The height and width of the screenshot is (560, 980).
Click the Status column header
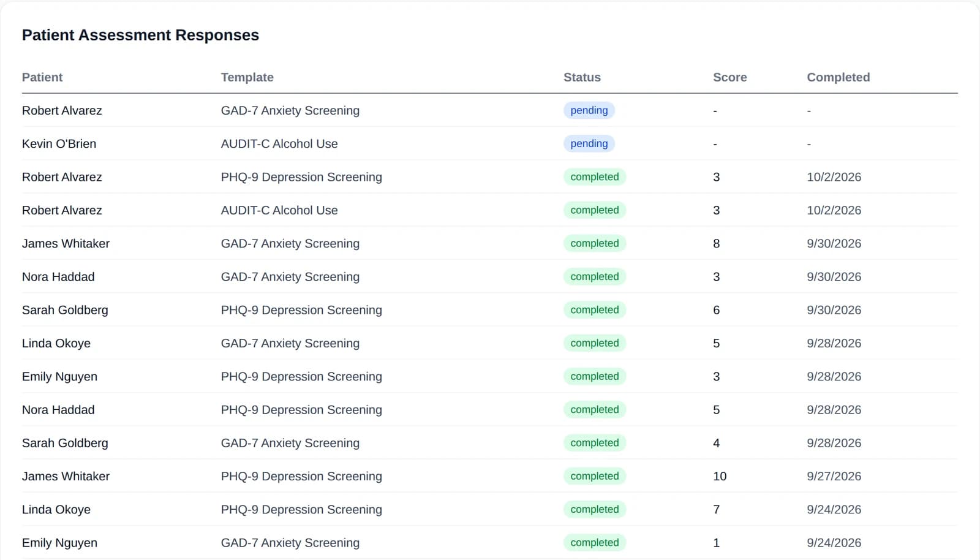tap(582, 77)
